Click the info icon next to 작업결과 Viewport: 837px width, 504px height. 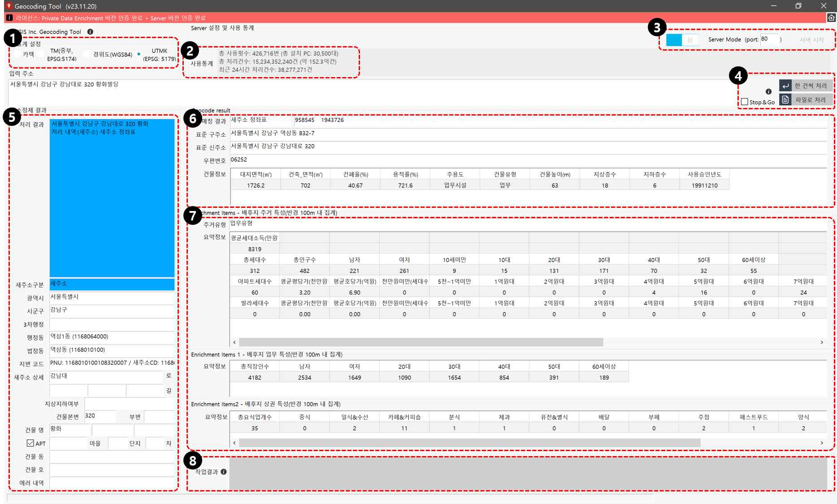(x=224, y=472)
